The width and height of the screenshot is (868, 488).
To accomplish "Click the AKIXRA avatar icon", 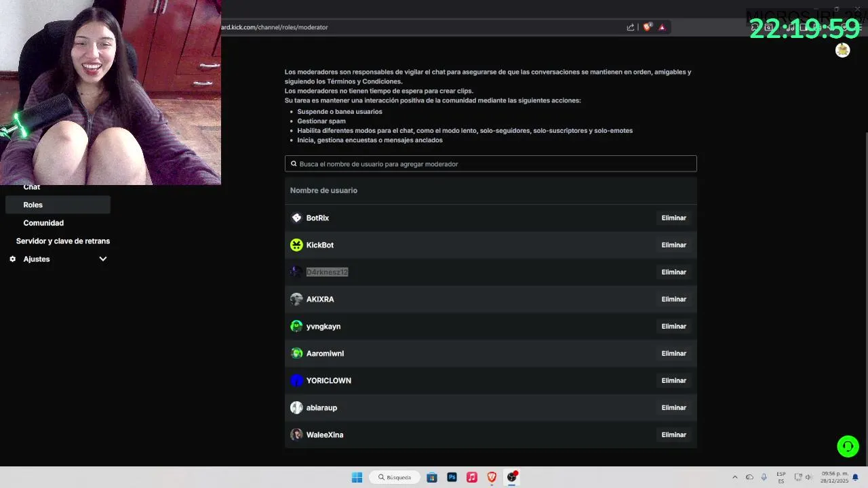I will pyautogui.click(x=296, y=299).
